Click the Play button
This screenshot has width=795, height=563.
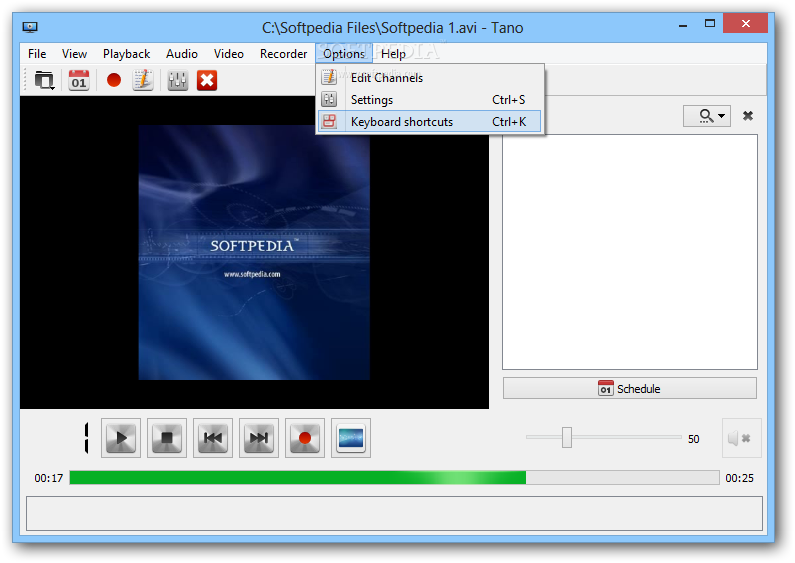coord(121,438)
